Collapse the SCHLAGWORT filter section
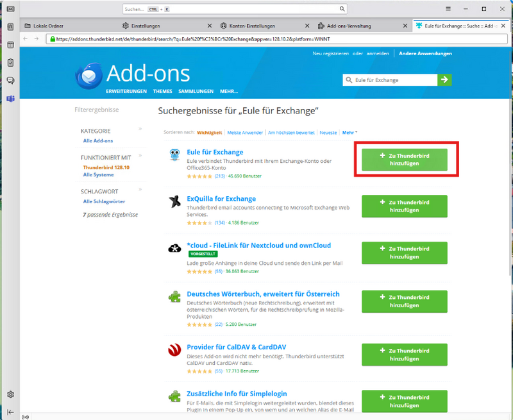This screenshot has height=420, width=513. coord(140,189)
